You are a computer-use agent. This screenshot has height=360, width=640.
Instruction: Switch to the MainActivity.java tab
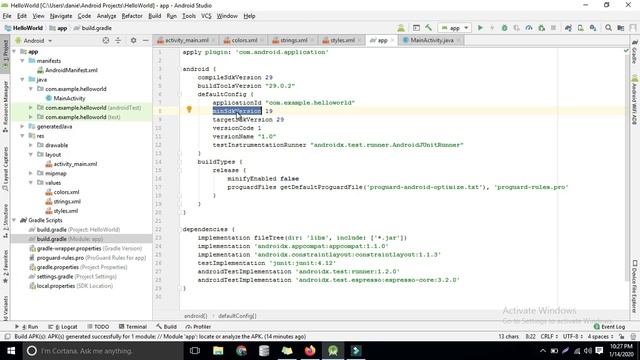[431, 40]
